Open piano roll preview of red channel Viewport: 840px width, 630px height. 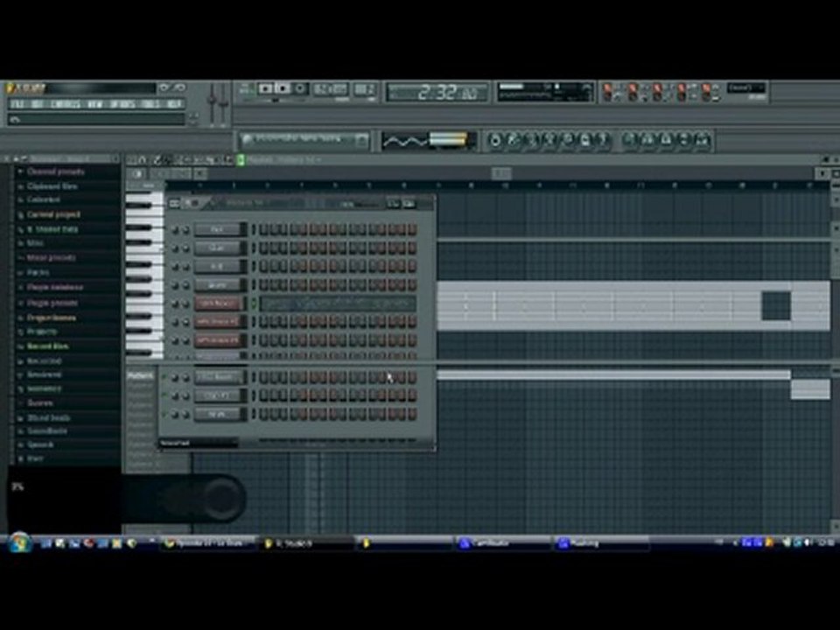338,304
